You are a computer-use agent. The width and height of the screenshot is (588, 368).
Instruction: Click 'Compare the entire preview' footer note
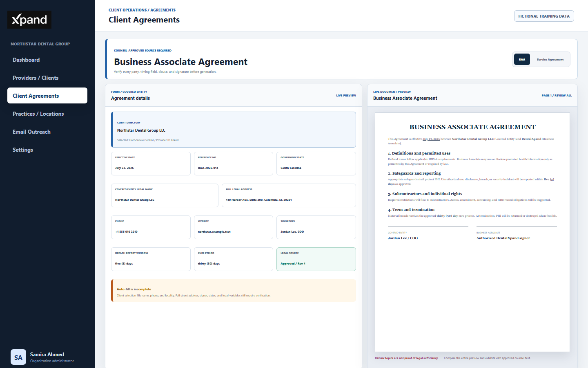(x=487, y=358)
